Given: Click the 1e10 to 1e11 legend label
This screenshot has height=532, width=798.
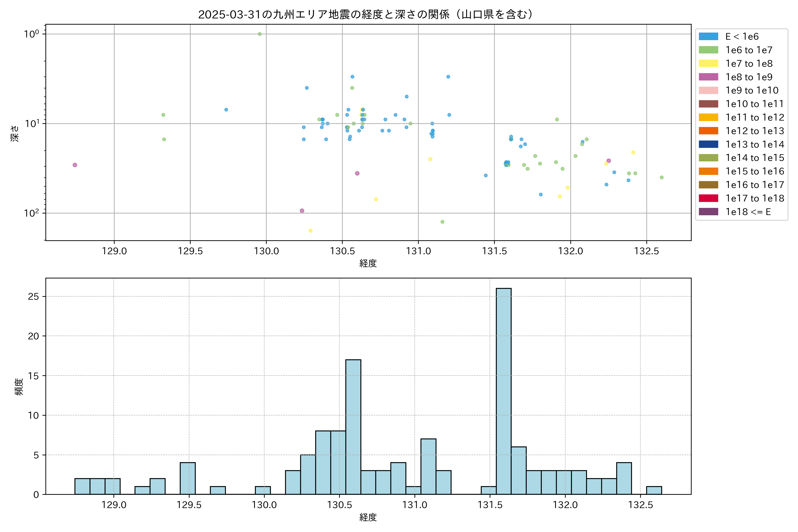Looking at the screenshot, I should [755, 104].
